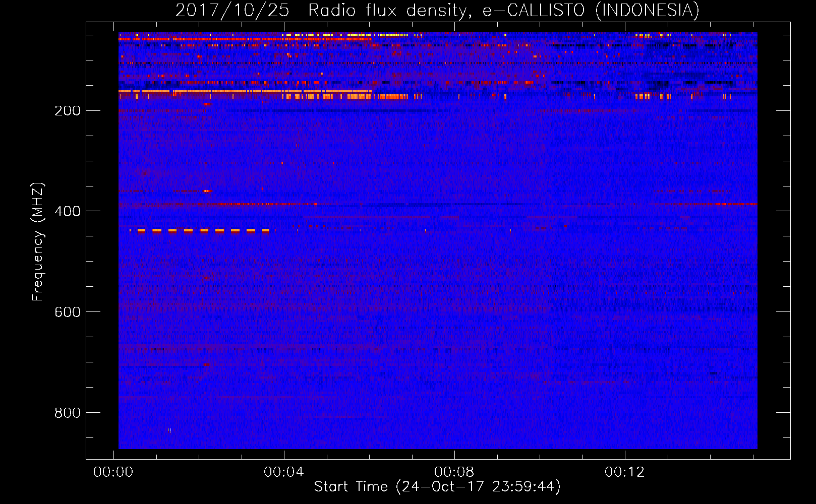Screen dimensions: 816x504
Task: Click the 'Frequency (MHZ)' axis label
Action: click(x=38, y=241)
